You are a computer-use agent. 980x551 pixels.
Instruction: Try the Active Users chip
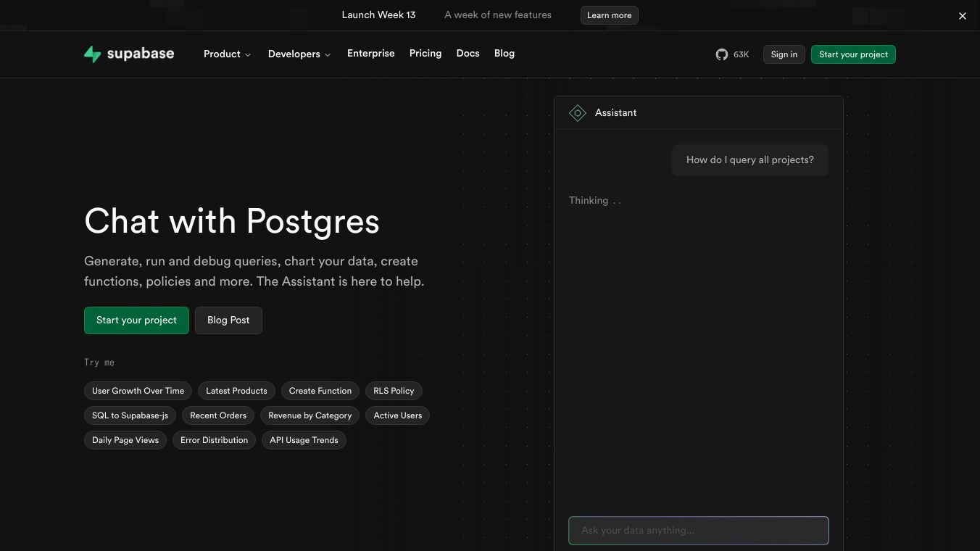coord(398,415)
